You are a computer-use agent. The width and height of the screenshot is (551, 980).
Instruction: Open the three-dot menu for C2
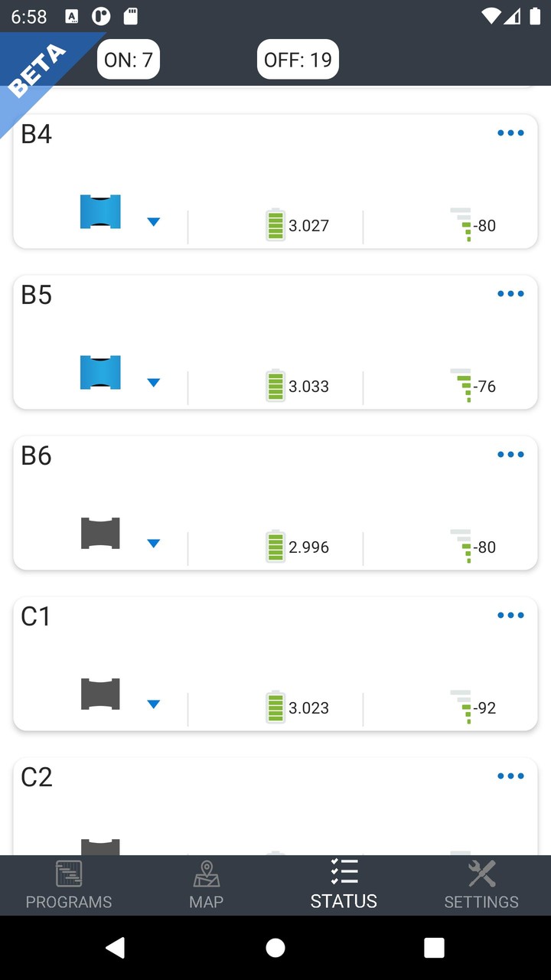point(510,776)
